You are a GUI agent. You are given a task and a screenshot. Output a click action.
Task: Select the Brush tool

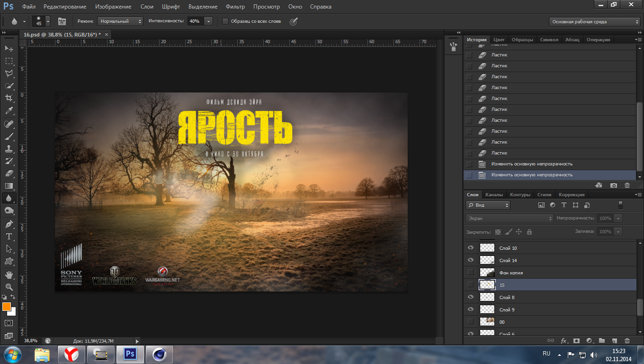click(9, 136)
